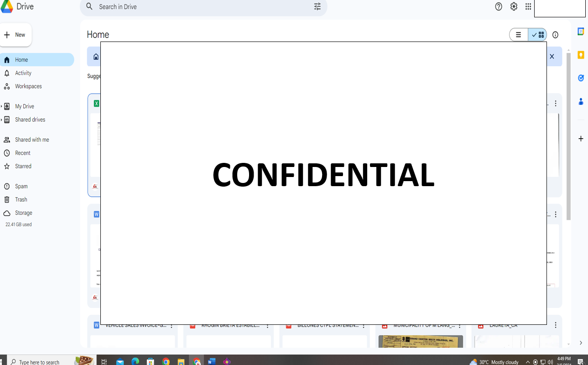
Task: Expand the Shared drives tree item
Action: [2, 120]
